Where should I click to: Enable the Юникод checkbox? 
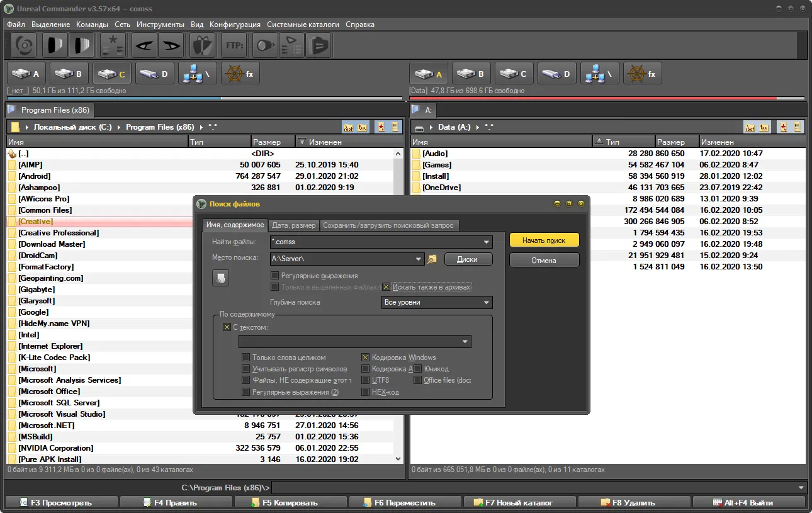[418, 369]
